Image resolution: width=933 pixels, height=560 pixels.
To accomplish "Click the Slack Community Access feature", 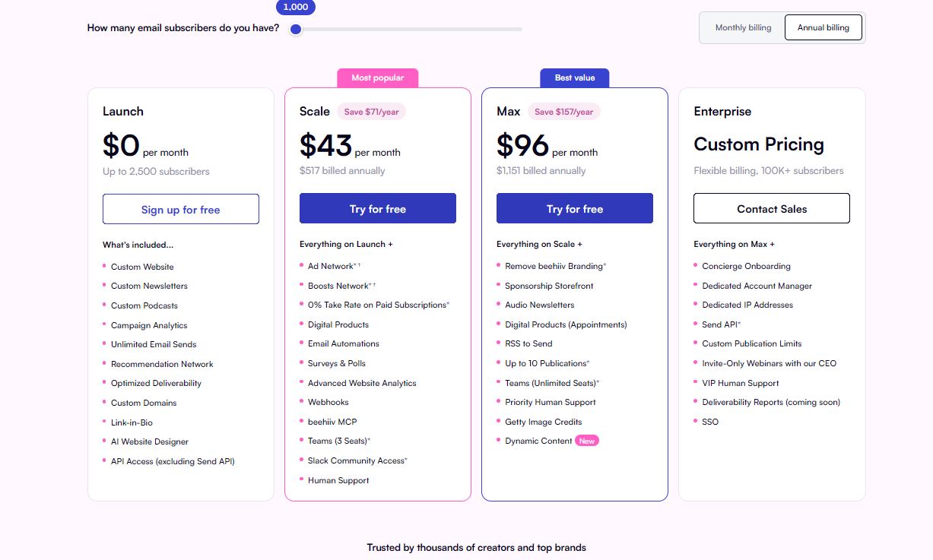I will [356, 460].
